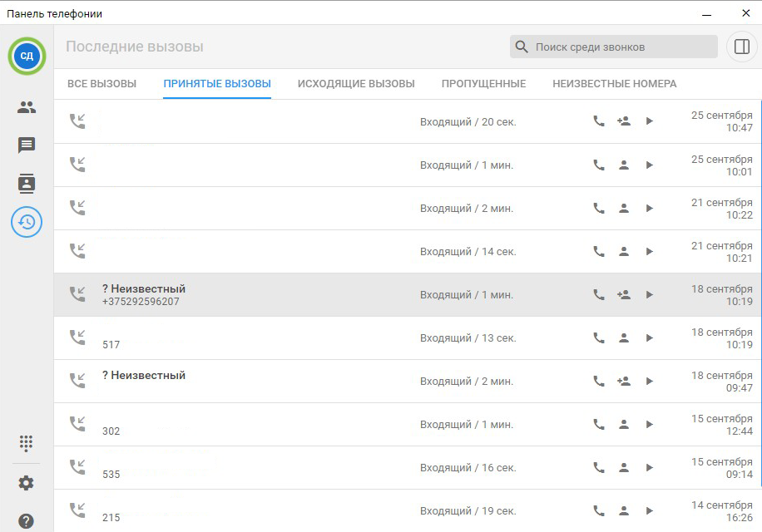Viewport: 762px width, 532px height.
Task: Call back number +375292596207 via phone icon
Action: click(x=598, y=294)
